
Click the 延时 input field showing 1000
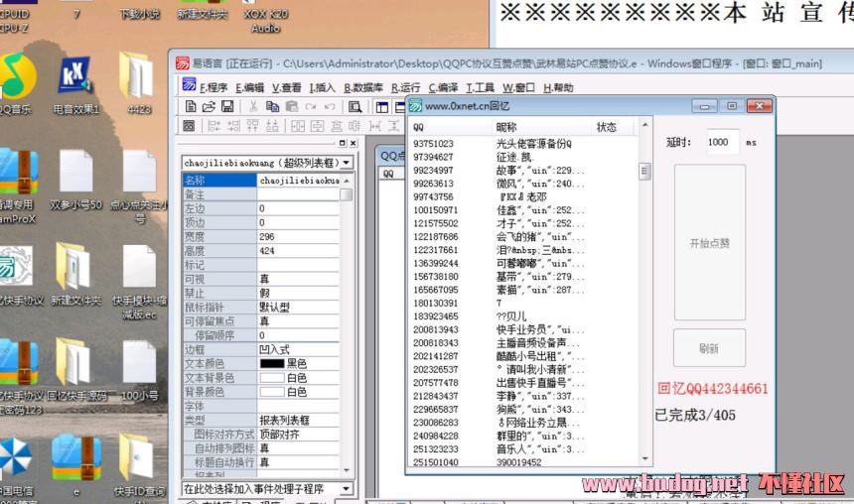point(723,142)
